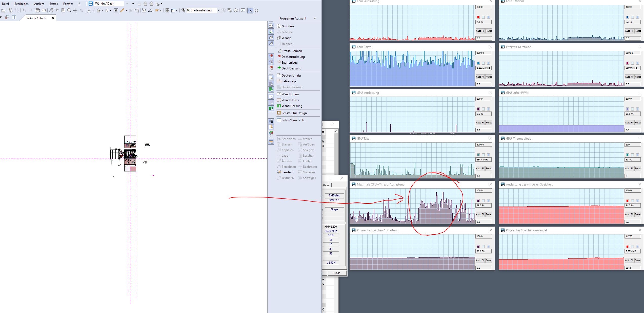This screenshot has height=313, width=644.
Task: Click Auto Fit on GPU Takt graph
Action: pos(480,169)
